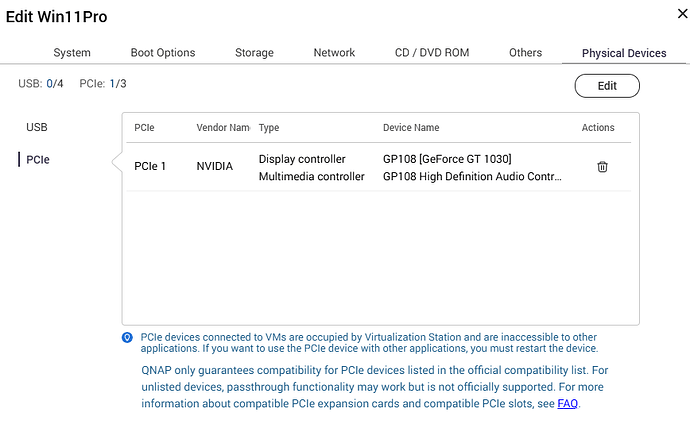
Task: Click the Edit button
Action: [x=607, y=86]
